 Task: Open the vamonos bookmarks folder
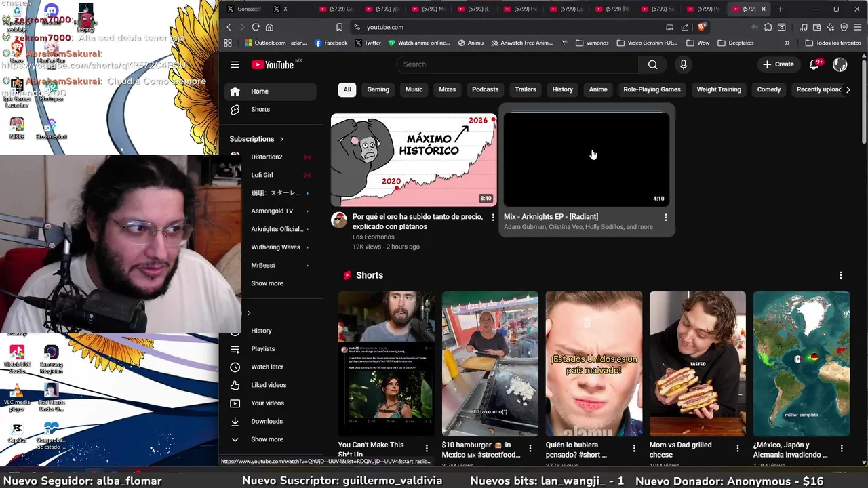(x=592, y=43)
